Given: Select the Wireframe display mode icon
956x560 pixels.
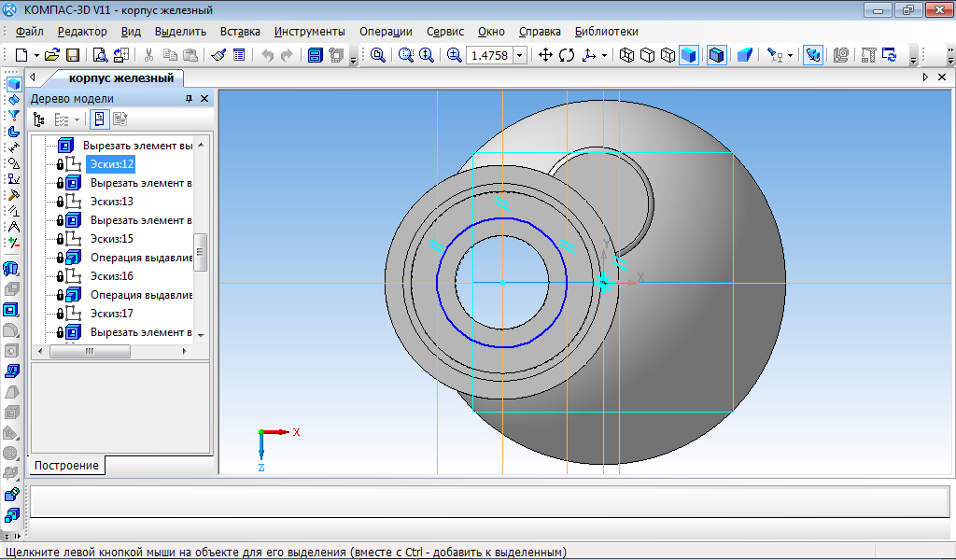Looking at the screenshot, I should coord(626,55).
